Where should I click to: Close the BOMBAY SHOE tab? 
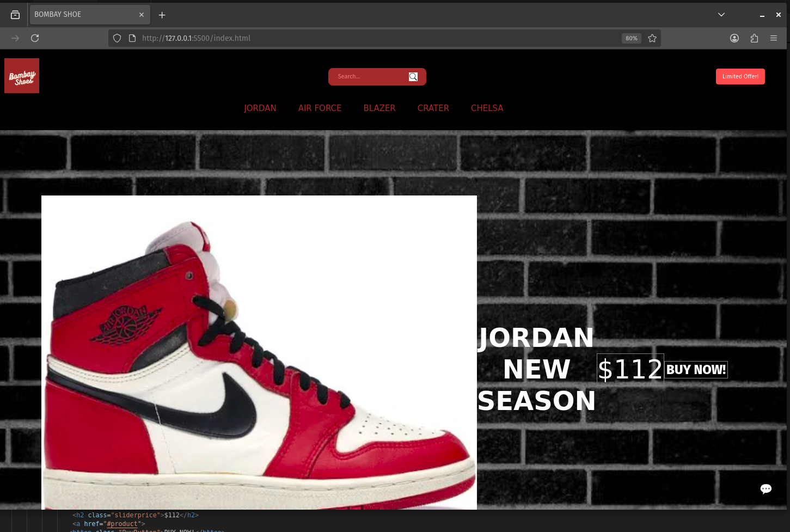click(x=142, y=15)
